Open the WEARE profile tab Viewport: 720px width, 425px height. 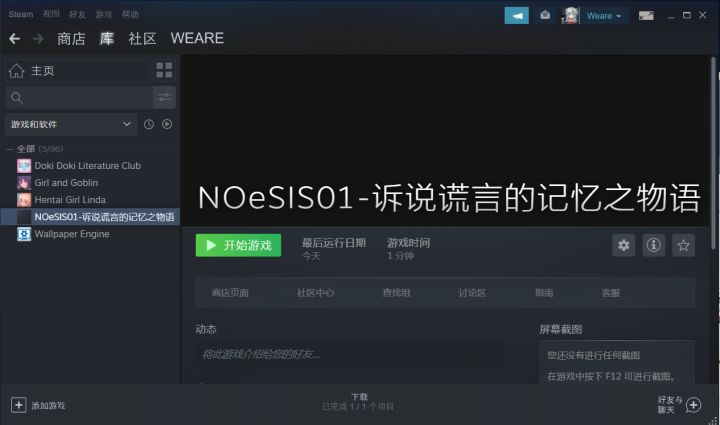(x=197, y=38)
